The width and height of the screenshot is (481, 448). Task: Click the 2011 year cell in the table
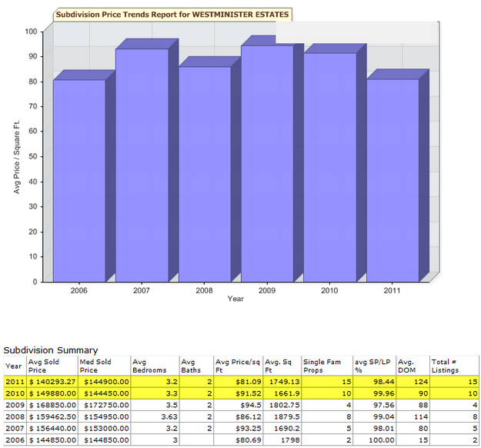(x=15, y=382)
